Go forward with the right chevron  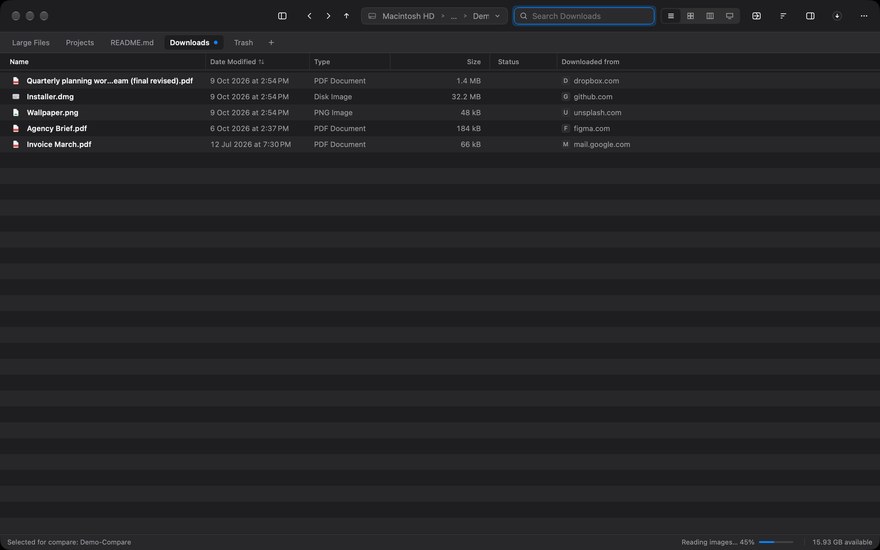[328, 16]
